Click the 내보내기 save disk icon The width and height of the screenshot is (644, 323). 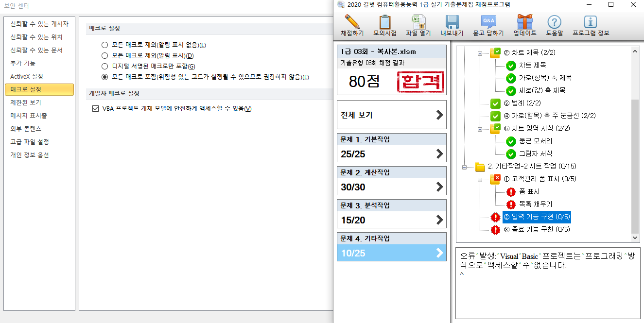point(452,22)
